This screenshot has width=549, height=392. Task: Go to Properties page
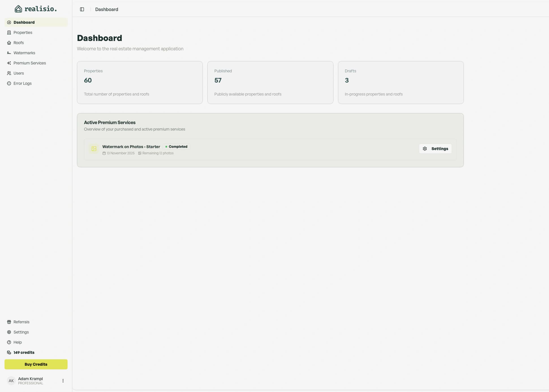pos(36,33)
